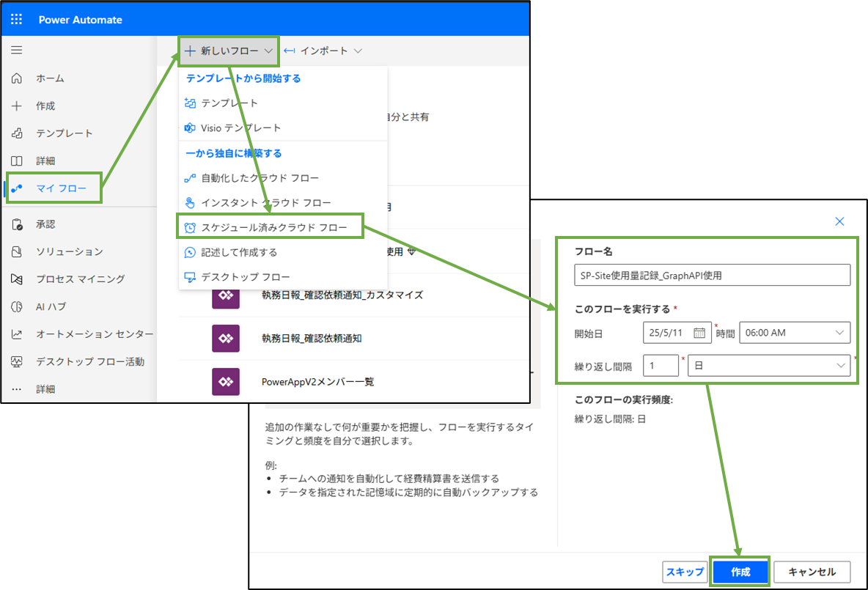Click the オートメーション センター chart icon
Viewport: 868px width, 590px height.
pos(17,333)
